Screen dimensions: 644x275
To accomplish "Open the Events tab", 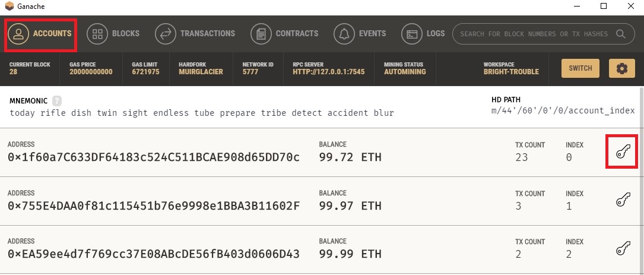I will click(x=360, y=34).
